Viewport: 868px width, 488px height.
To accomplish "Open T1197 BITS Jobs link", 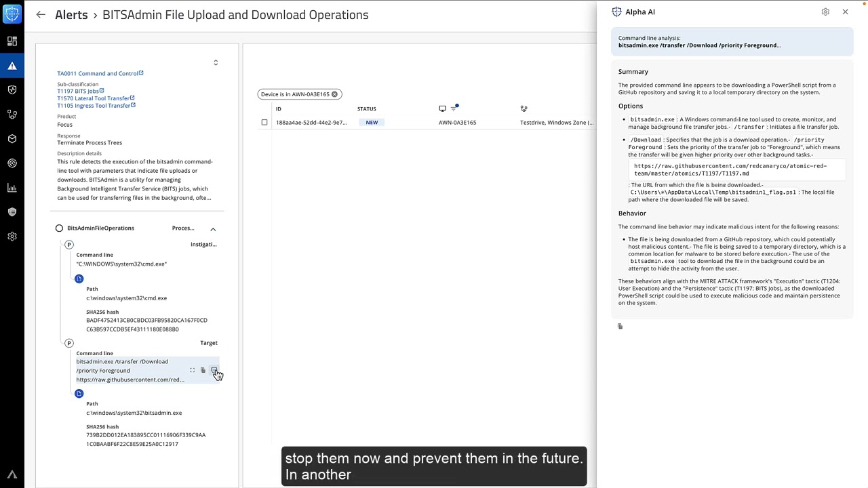I will [x=80, y=91].
